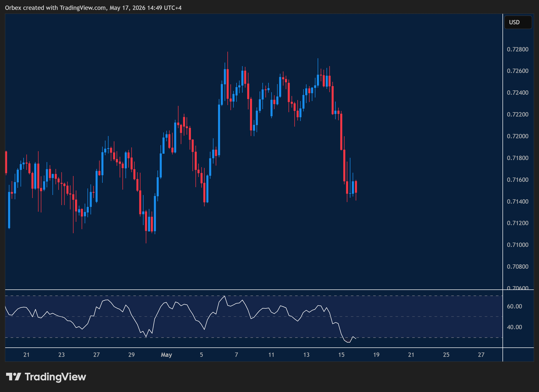Screen dimensions: 539x392
Task: Click the 0.72000 price label
Action: [x=518, y=136]
